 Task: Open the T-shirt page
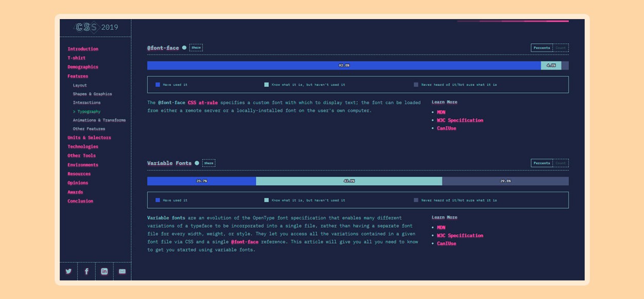[x=76, y=58]
